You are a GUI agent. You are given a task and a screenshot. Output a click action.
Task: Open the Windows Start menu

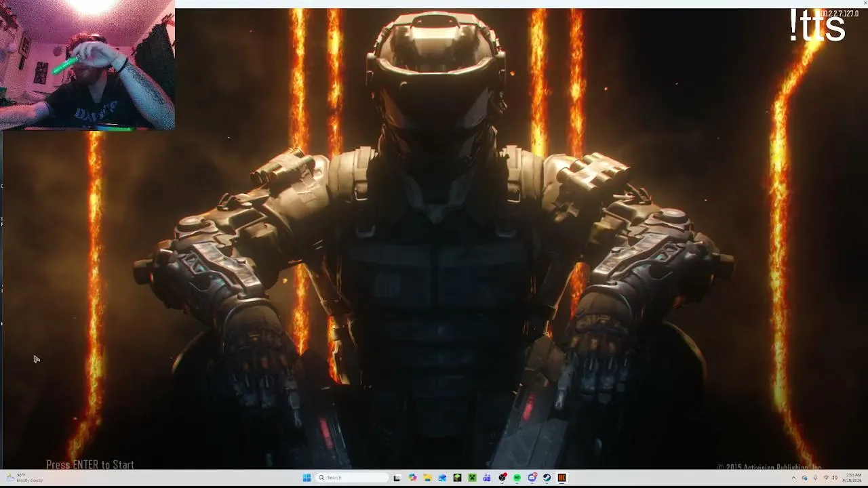307,478
